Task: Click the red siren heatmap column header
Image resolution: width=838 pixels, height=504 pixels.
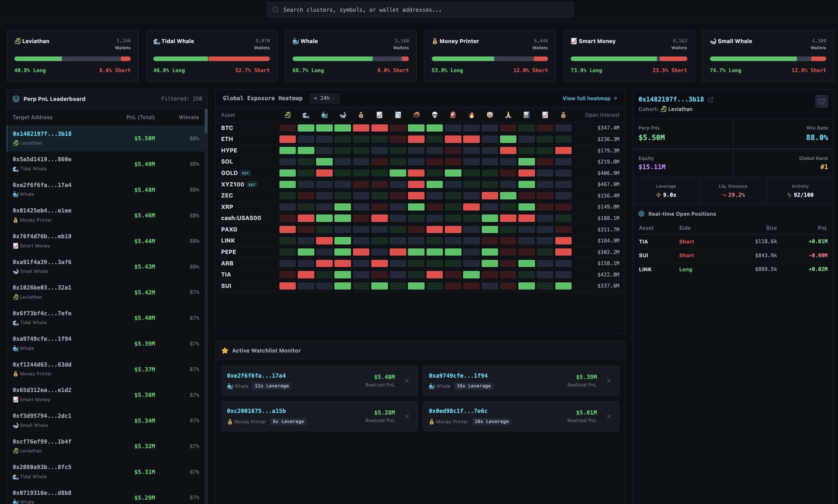Action: pyautogui.click(x=453, y=115)
